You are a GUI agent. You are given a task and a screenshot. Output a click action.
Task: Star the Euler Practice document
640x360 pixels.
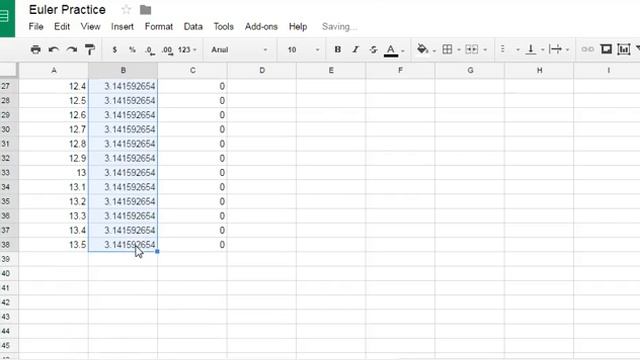tap(126, 9)
